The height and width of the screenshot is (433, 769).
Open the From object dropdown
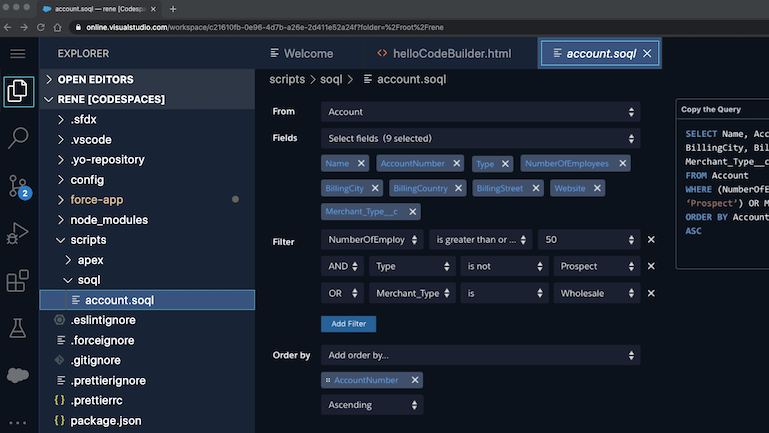pos(481,112)
